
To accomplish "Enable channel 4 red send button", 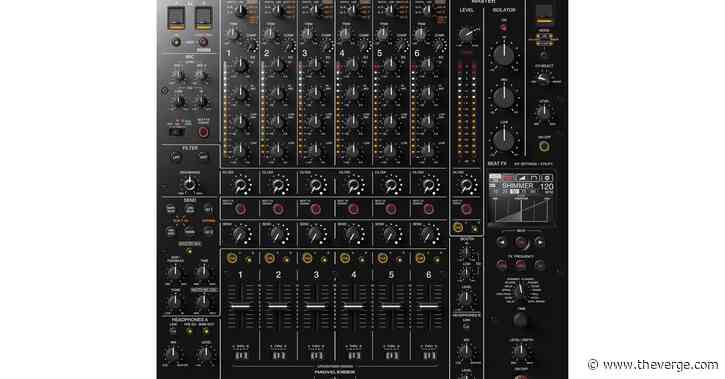I will [x=353, y=208].
